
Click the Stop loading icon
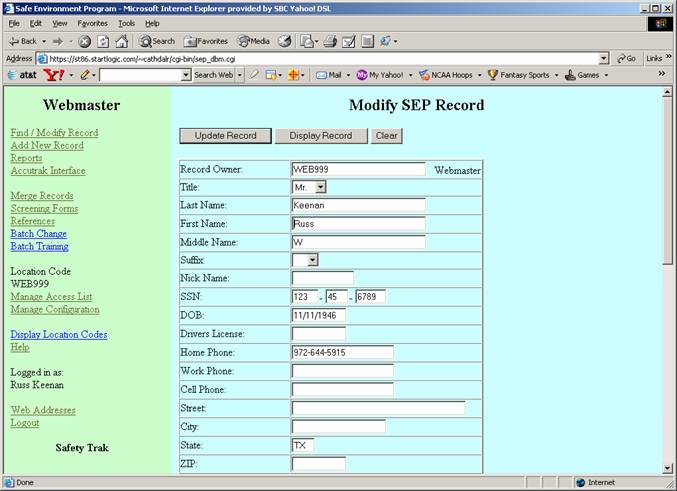85,41
